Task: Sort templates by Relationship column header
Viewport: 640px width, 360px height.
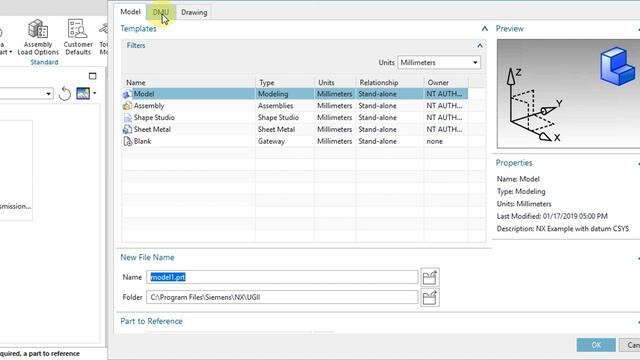Action: [390, 82]
